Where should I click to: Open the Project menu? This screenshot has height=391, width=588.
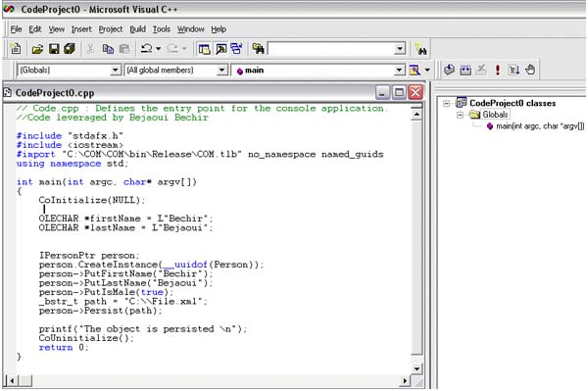coord(111,29)
